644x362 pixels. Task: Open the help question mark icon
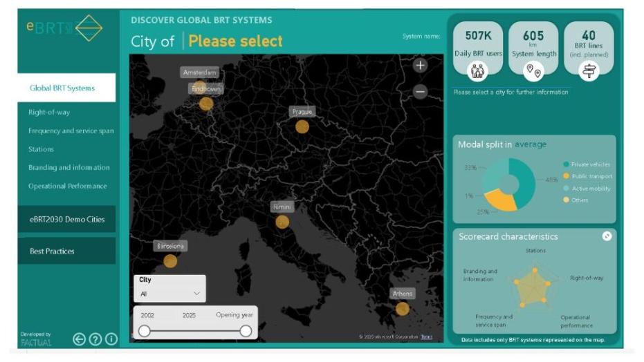95,339
